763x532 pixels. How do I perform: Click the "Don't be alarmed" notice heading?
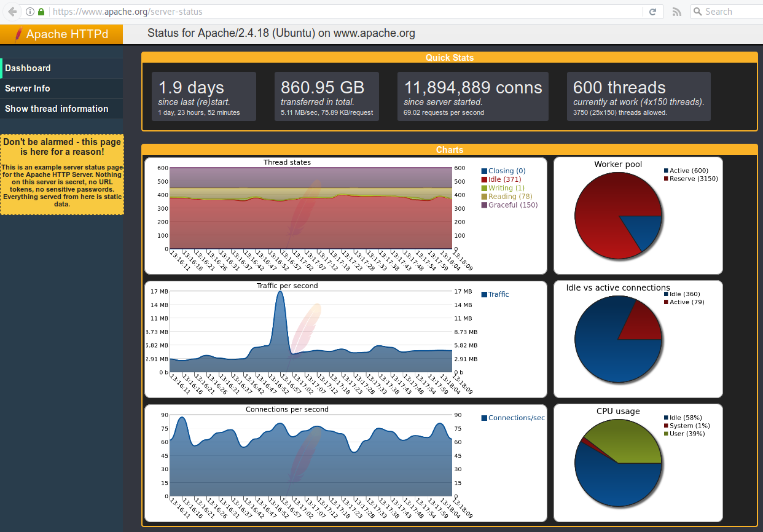[x=62, y=147]
